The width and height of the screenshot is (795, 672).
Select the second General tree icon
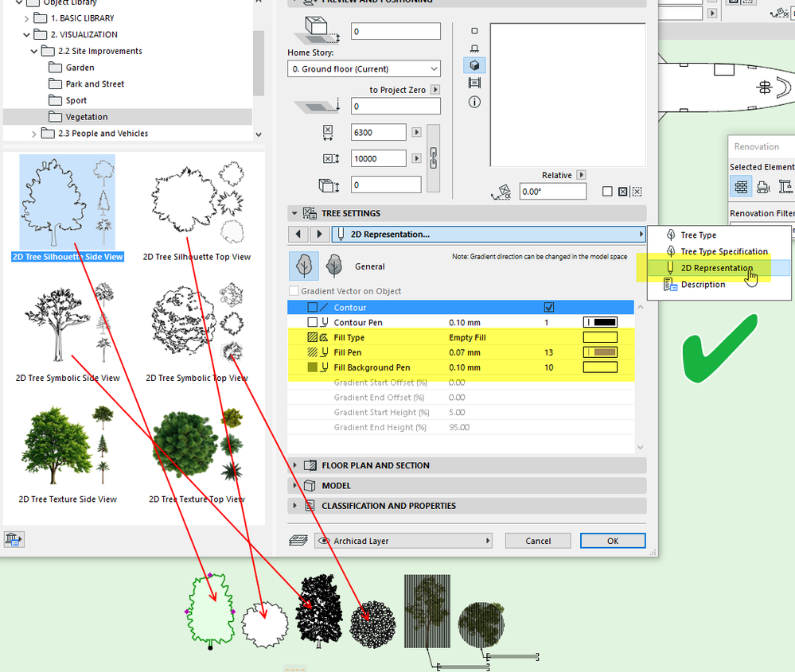tap(334, 266)
